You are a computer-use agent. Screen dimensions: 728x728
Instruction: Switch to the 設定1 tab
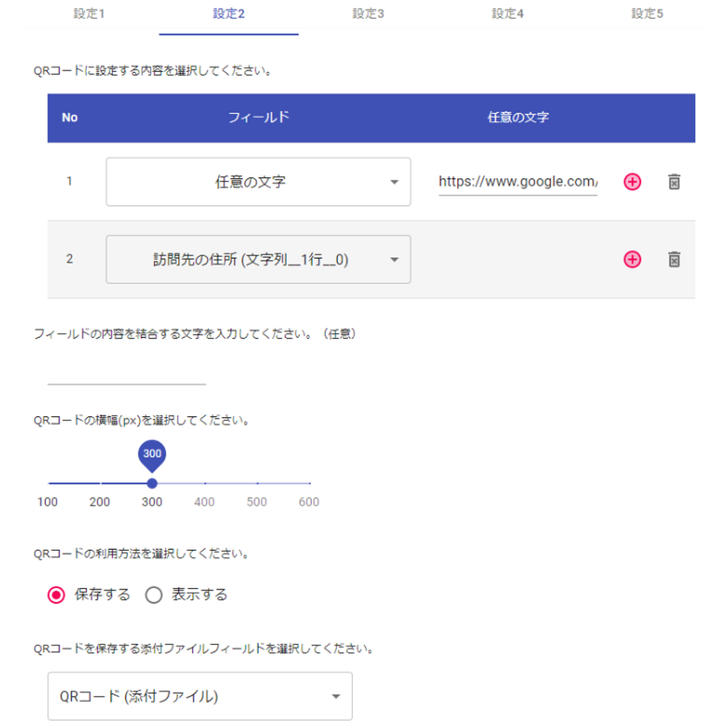[89, 14]
